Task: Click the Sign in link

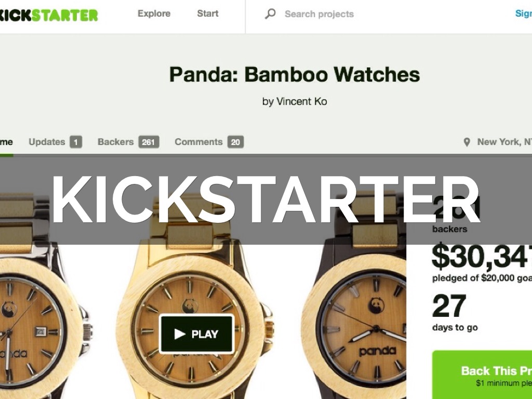Action: click(524, 14)
